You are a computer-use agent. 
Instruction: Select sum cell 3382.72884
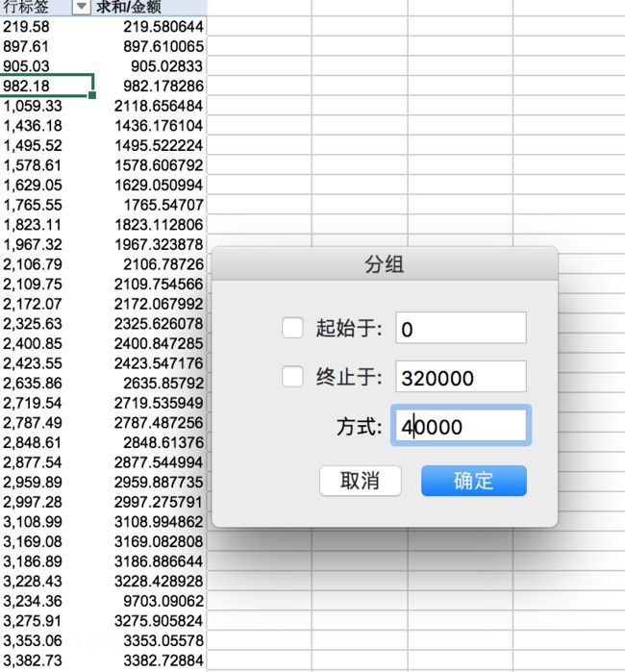150,660
